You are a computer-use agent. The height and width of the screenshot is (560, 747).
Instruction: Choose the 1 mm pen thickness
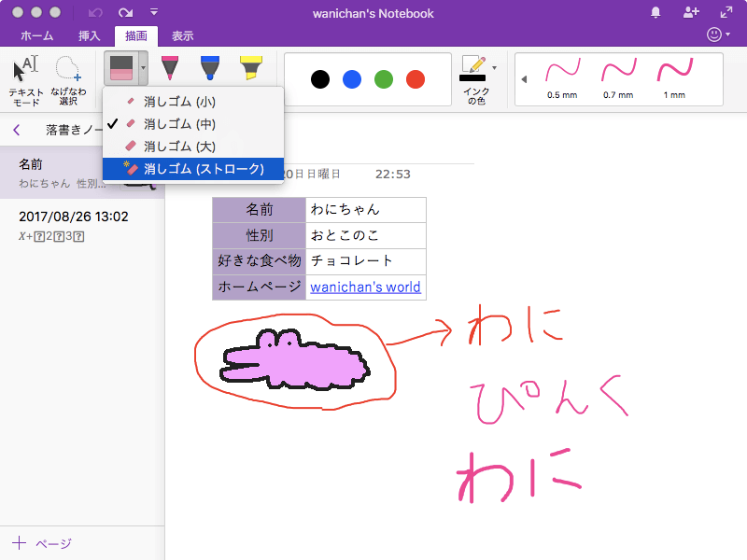674,79
